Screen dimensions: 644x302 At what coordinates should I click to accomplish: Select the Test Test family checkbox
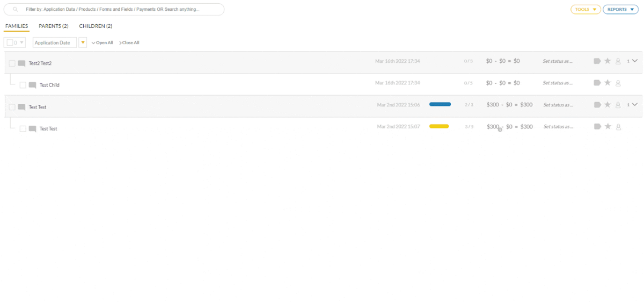coord(12,107)
